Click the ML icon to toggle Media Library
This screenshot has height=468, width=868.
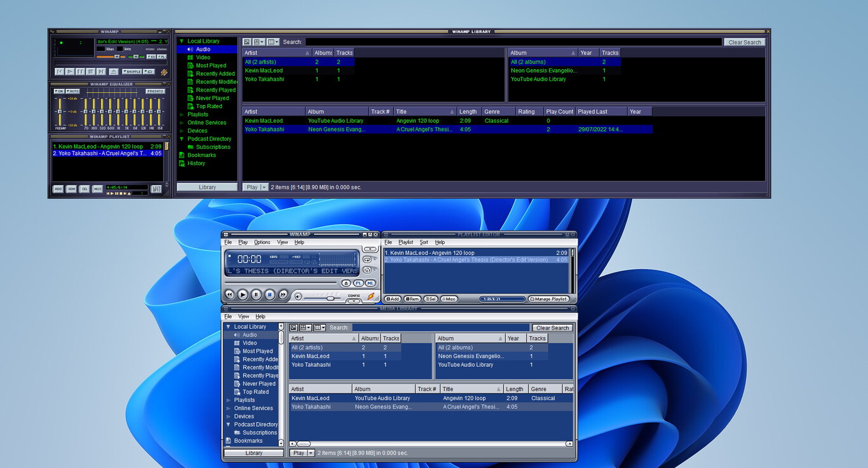[370, 284]
